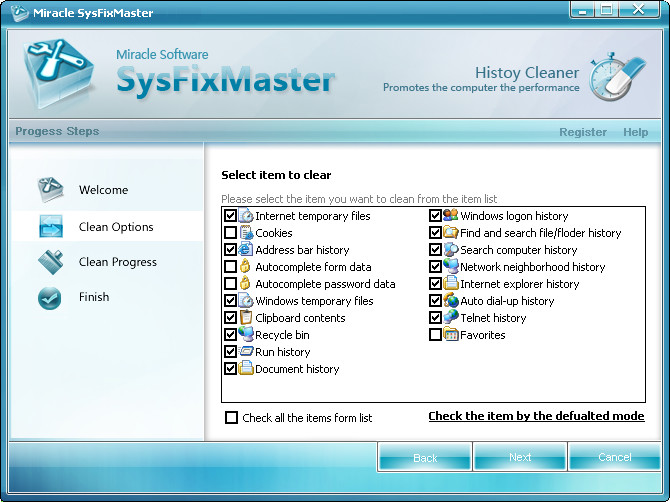
Task: Click the Clean Progress brush icon
Action: [50, 261]
